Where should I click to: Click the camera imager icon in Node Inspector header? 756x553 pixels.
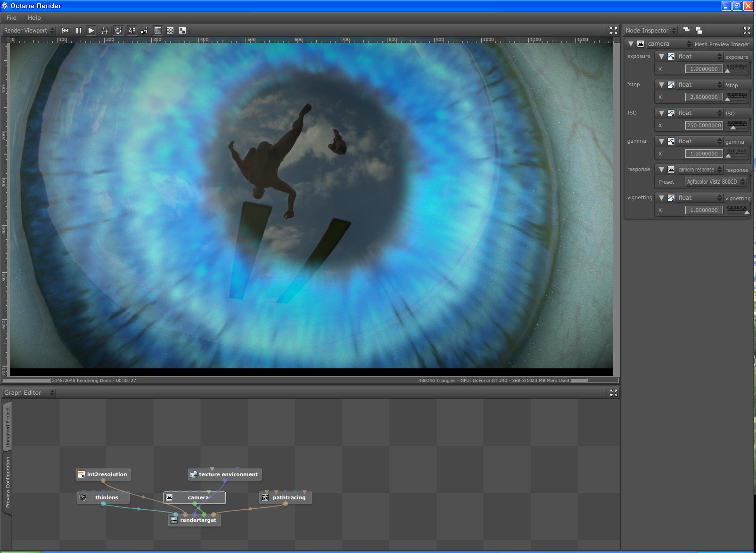click(641, 44)
